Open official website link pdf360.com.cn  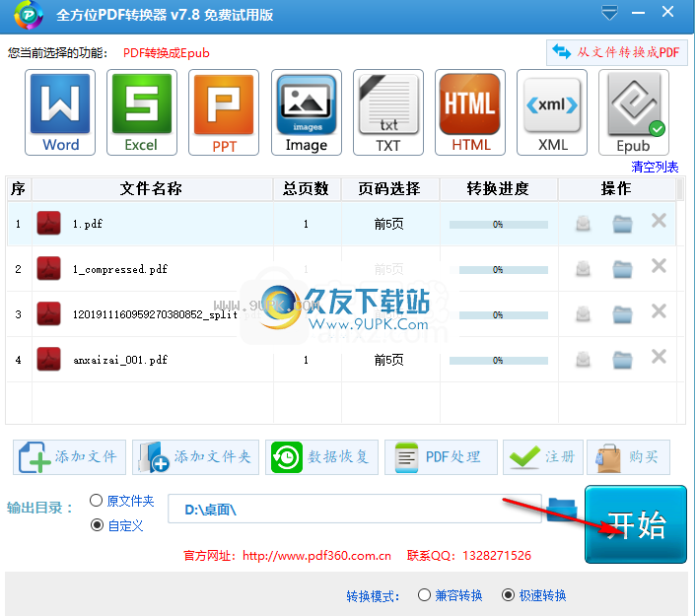click(x=316, y=556)
